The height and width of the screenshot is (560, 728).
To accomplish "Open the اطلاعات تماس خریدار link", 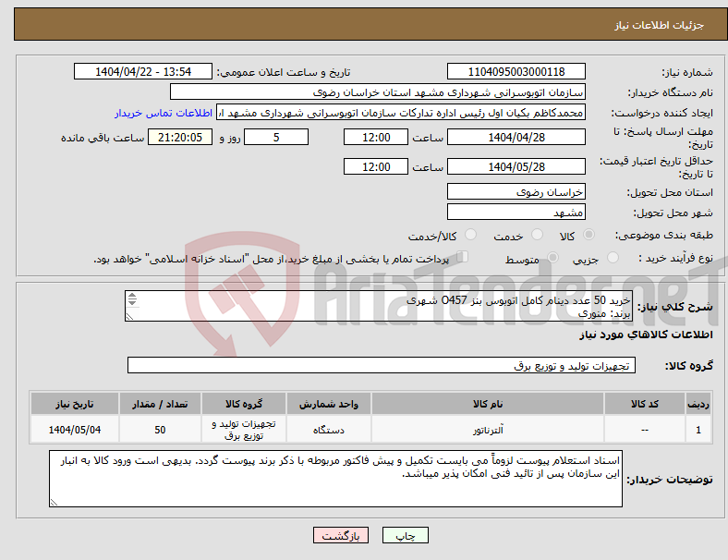I will [164, 113].
